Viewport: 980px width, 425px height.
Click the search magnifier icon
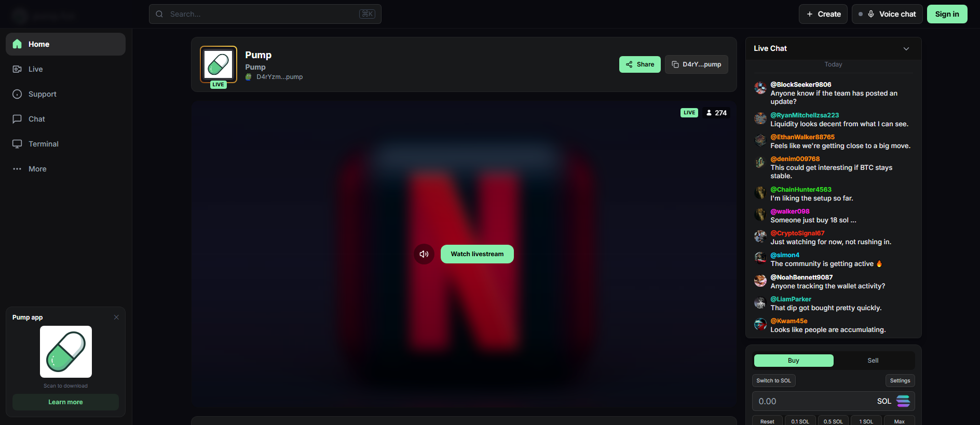click(x=159, y=14)
